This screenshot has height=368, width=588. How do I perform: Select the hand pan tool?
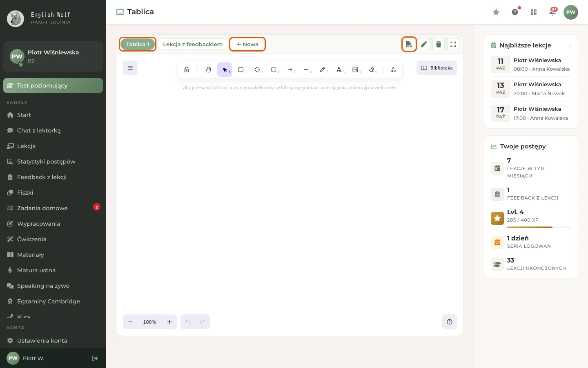point(208,70)
